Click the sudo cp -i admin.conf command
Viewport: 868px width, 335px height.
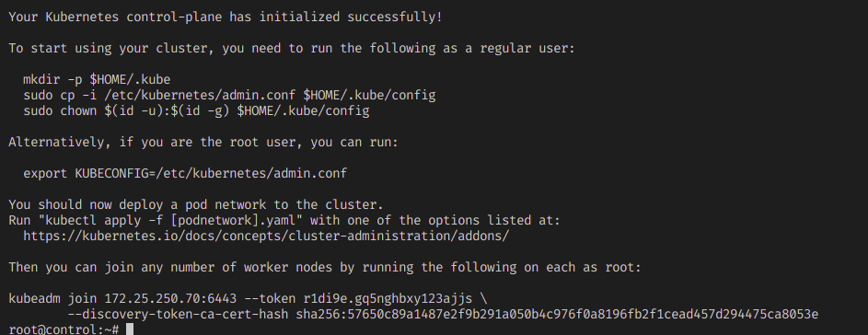point(229,95)
